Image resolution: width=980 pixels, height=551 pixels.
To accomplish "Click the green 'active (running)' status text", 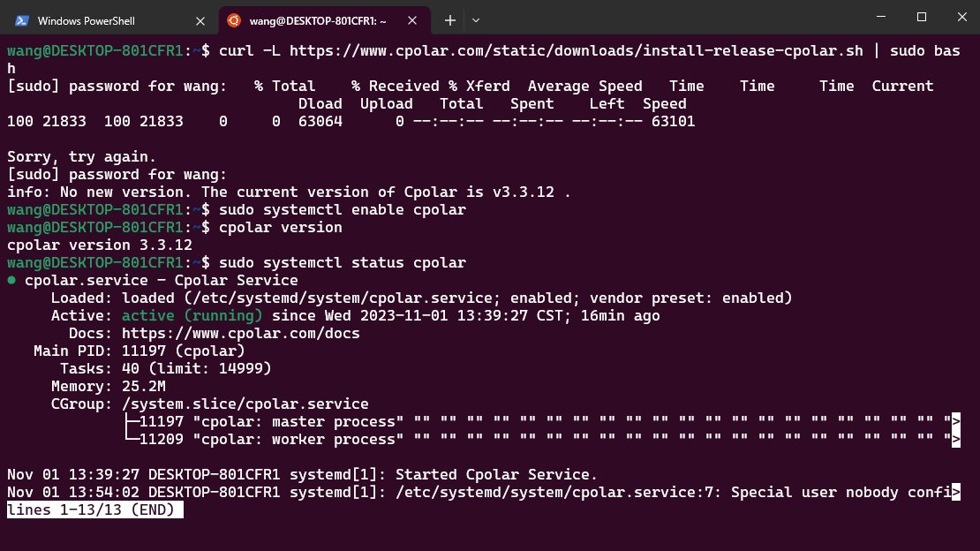I will coord(192,316).
